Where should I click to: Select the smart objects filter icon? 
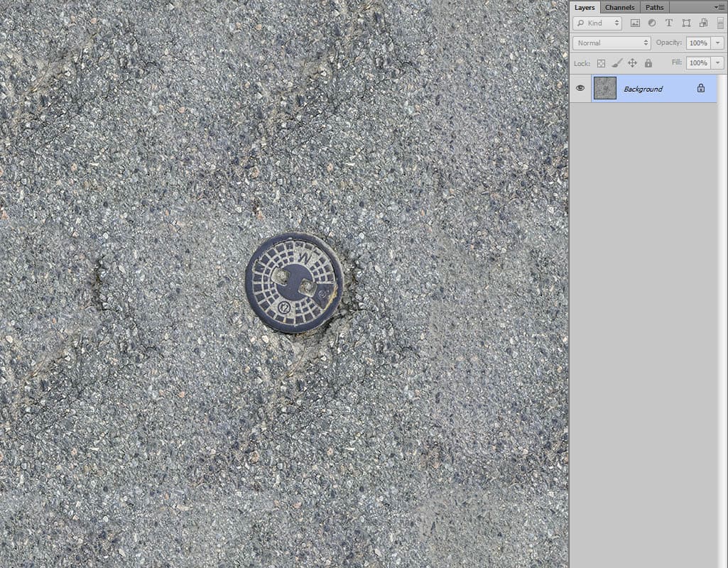pos(704,23)
